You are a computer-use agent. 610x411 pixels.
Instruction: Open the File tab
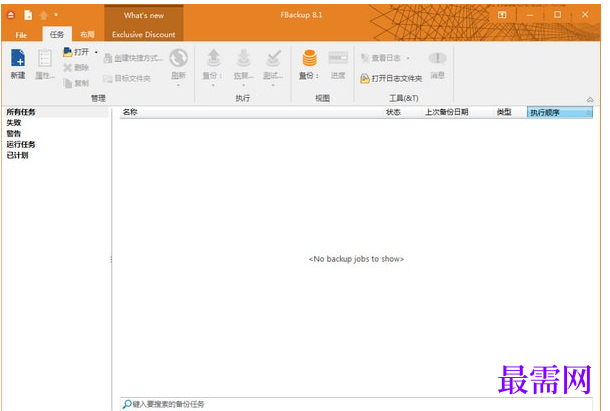[x=21, y=35]
